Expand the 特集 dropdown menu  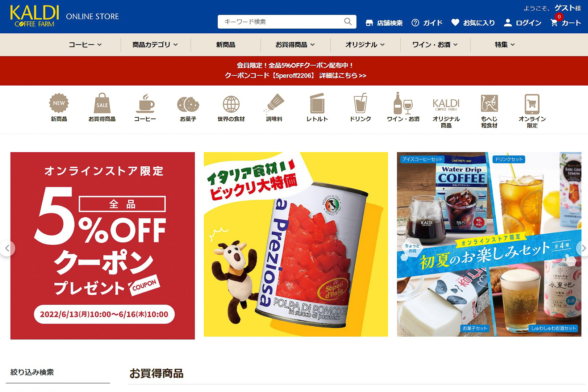(x=505, y=45)
